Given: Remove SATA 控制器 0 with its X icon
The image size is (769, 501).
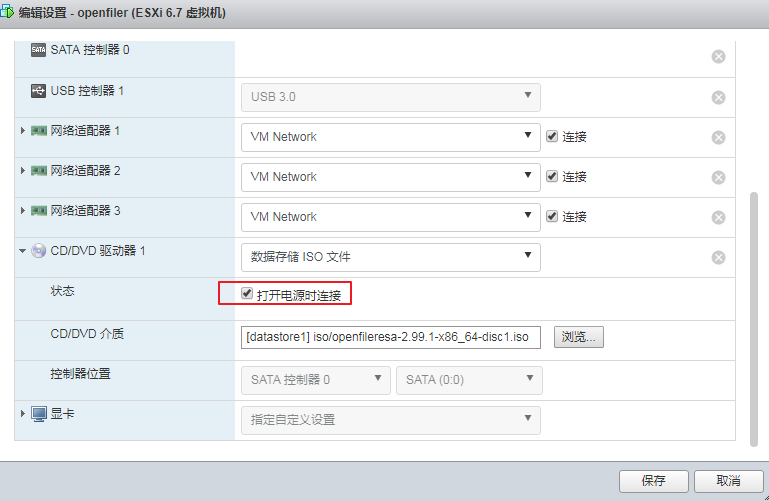Looking at the screenshot, I should (x=718, y=56).
